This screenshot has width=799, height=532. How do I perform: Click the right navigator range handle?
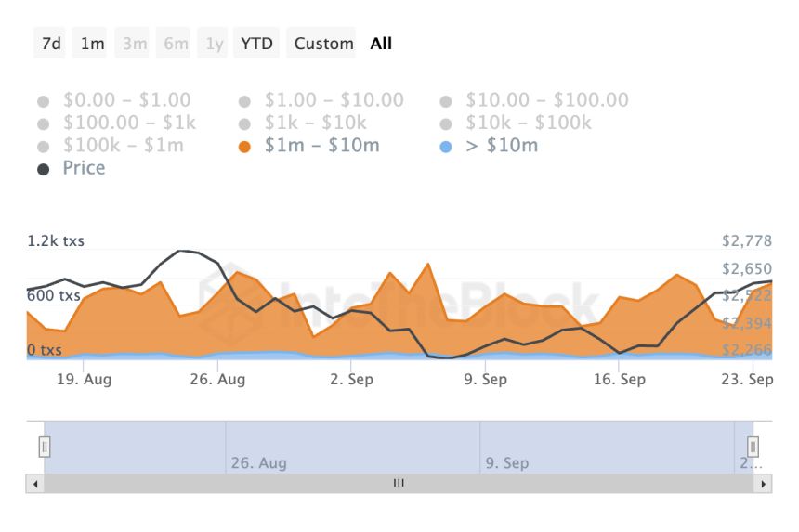(x=753, y=448)
